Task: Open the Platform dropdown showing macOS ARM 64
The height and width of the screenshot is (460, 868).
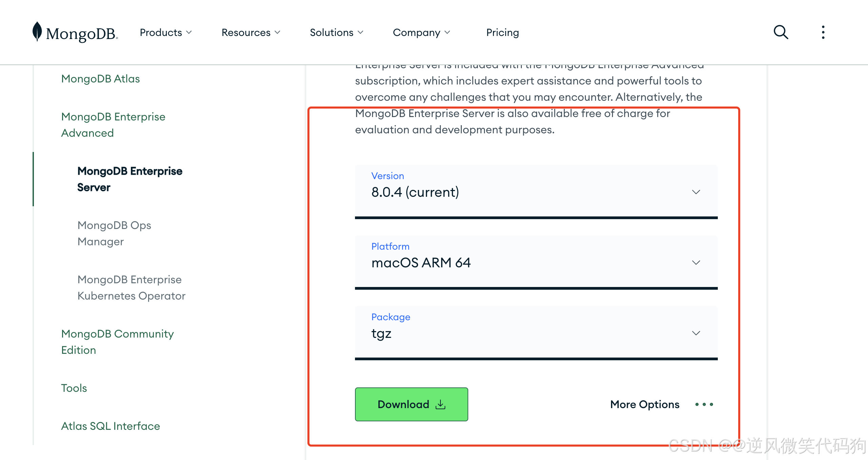Action: coord(536,262)
